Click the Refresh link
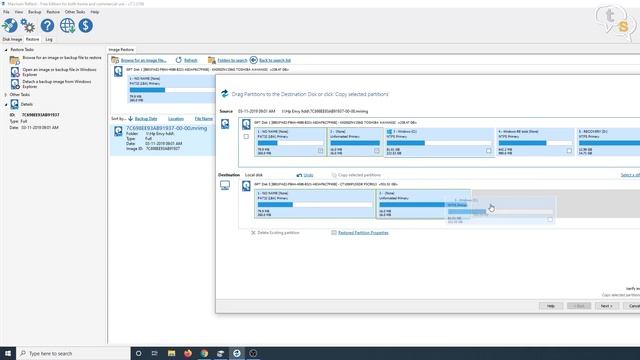Viewport: 640px width, 360px height. pyautogui.click(x=191, y=60)
